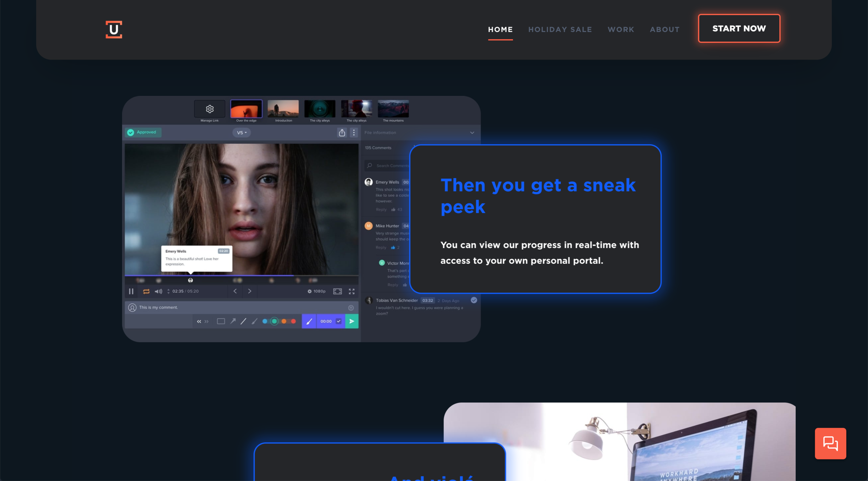Select the gray brush drawing tool
The width and height of the screenshot is (868, 481).
254,321
